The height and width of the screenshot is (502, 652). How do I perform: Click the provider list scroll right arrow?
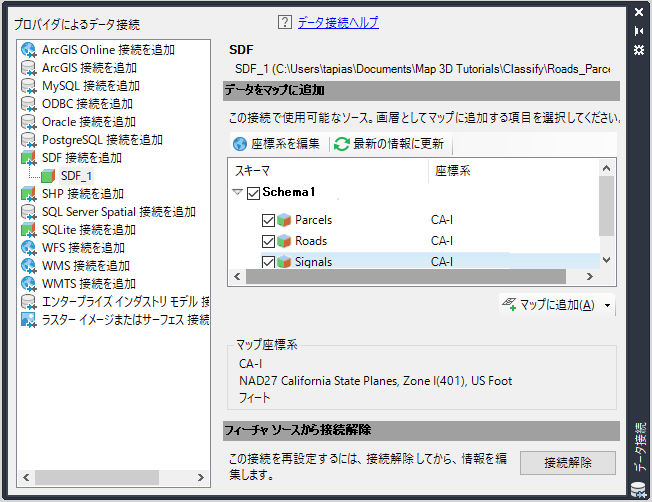pyautogui.click(x=200, y=477)
